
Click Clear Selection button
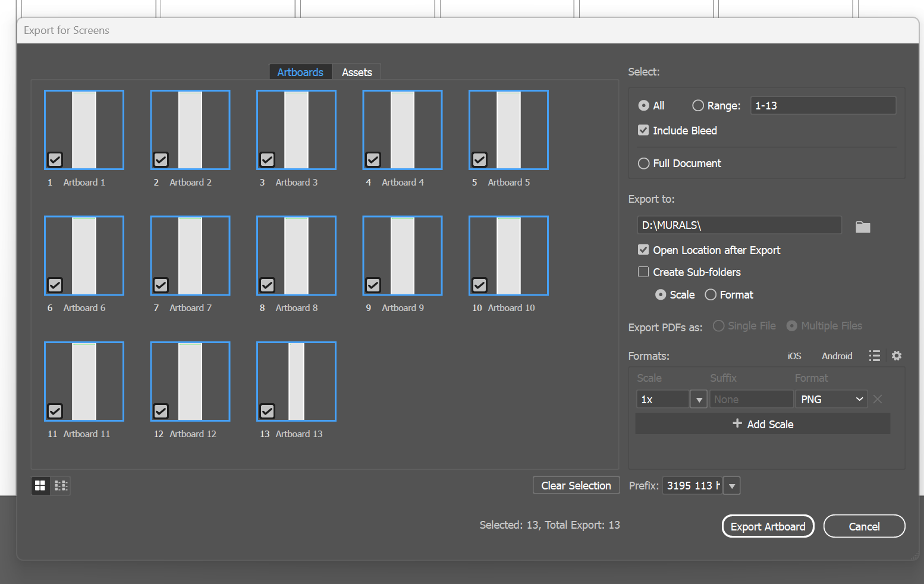576,485
